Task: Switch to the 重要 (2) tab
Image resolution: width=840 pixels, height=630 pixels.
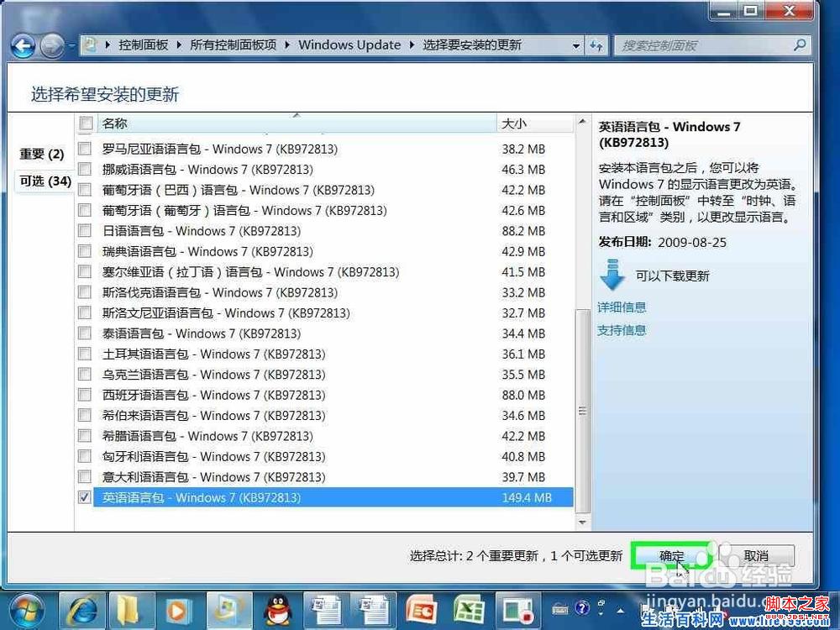Action: (42, 155)
